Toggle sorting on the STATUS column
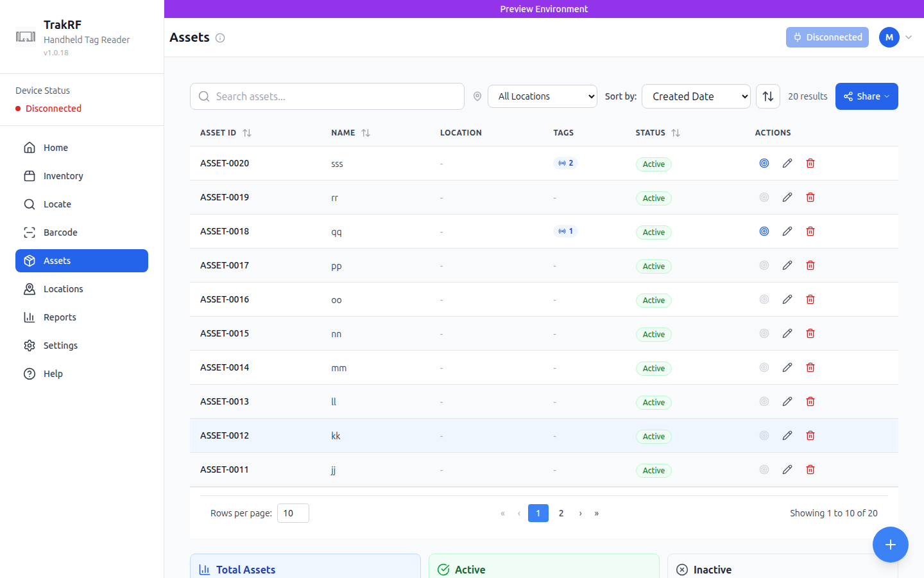Screen dimensions: 924x578 click(x=675, y=133)
